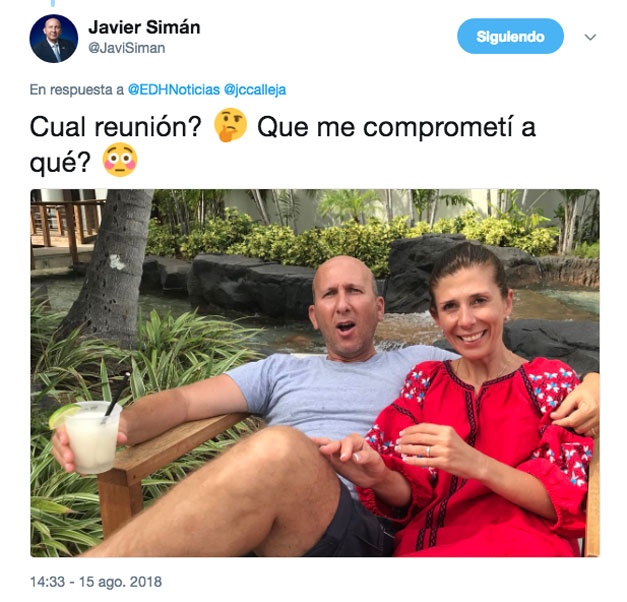Visit the @EDHNoticias mention link
Image resolution: width=627 pixels, height=602 pixels.
coord(174,90)
